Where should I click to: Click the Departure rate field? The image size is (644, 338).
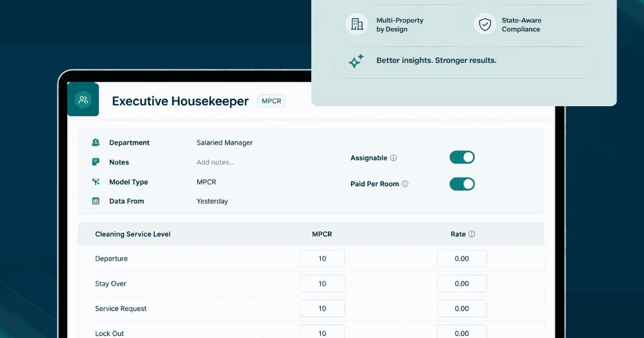462,259
